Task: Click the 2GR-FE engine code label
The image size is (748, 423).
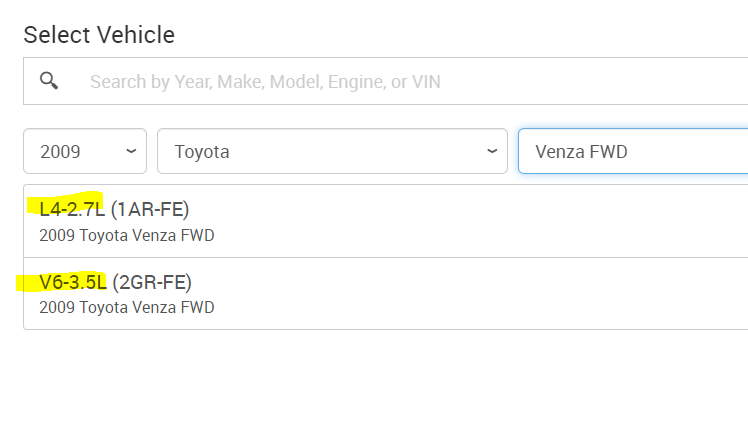Action: coord(152,282)
